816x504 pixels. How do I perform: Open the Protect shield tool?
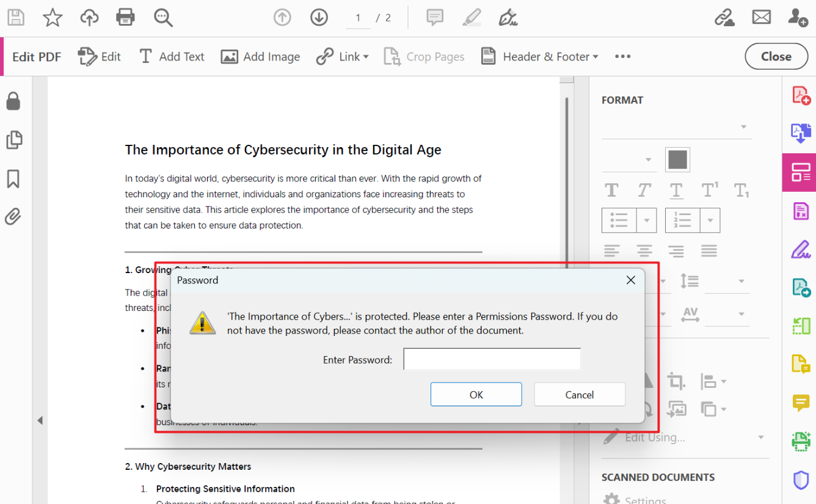click(x=801, y=480)
